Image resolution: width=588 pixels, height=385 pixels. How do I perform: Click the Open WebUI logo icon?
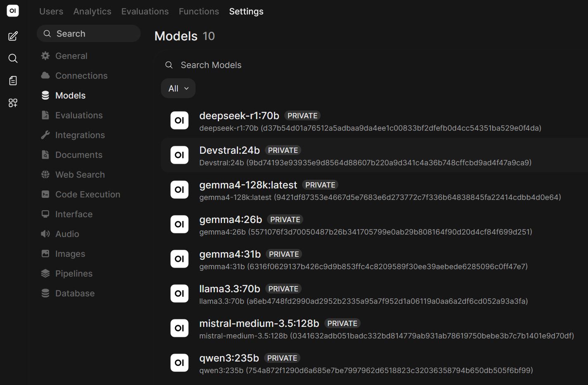(x=13, y=11)
